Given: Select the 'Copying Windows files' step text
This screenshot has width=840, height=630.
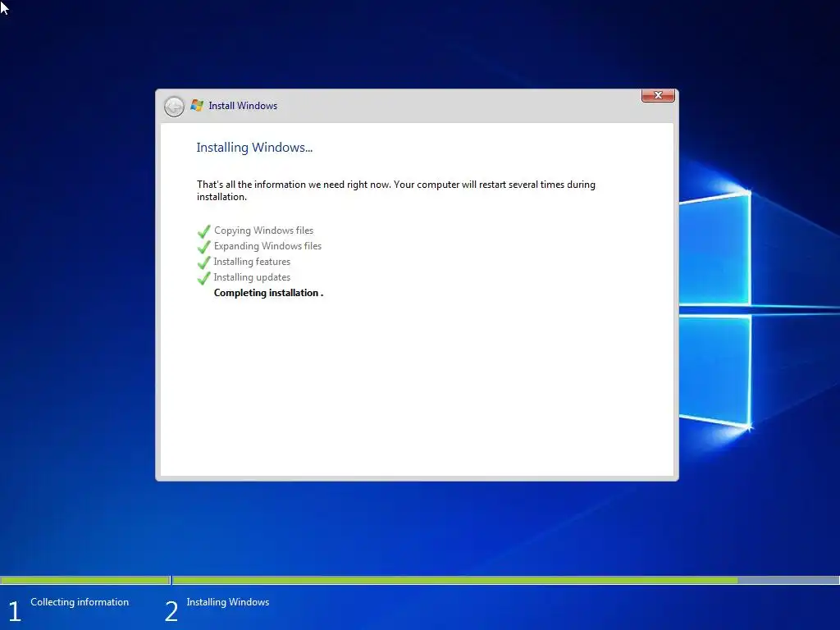Looking at the screenshot, I should click(263, 231).
